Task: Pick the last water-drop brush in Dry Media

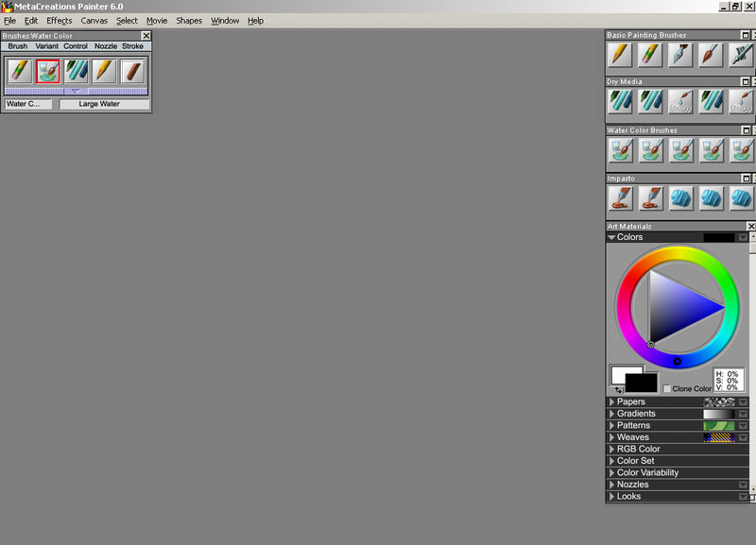Action: pos(741,102)
